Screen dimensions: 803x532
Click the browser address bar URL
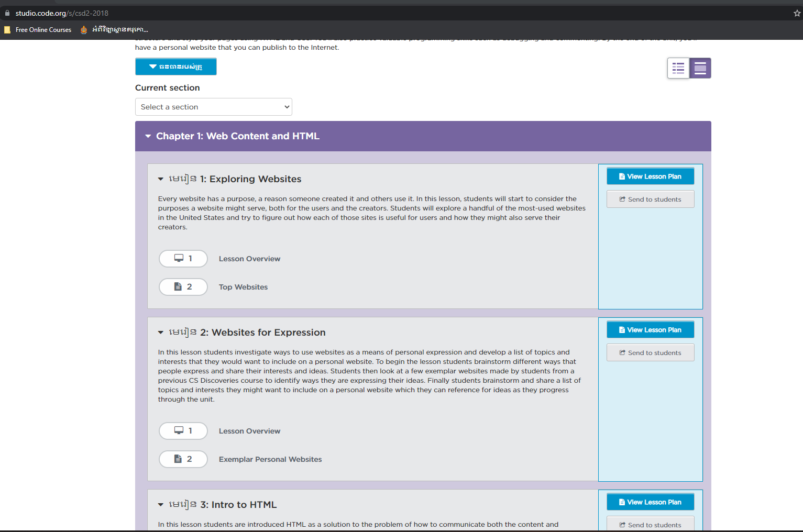click(x=62, y=13)
